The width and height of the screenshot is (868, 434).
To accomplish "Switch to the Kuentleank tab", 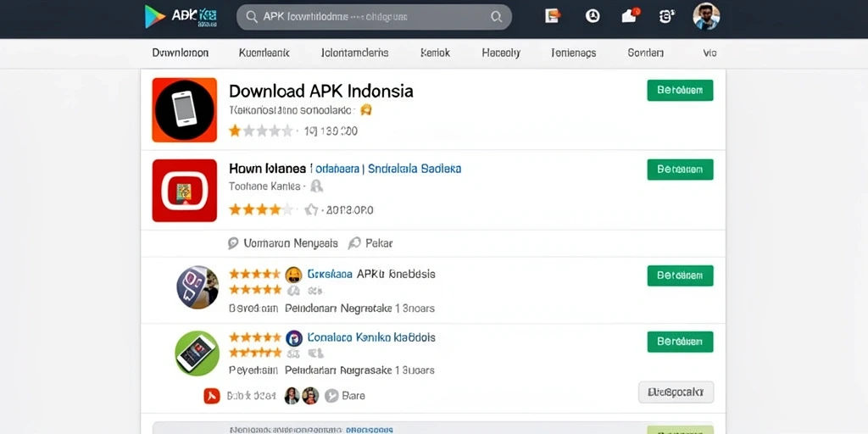I will [x=264, y=53].
